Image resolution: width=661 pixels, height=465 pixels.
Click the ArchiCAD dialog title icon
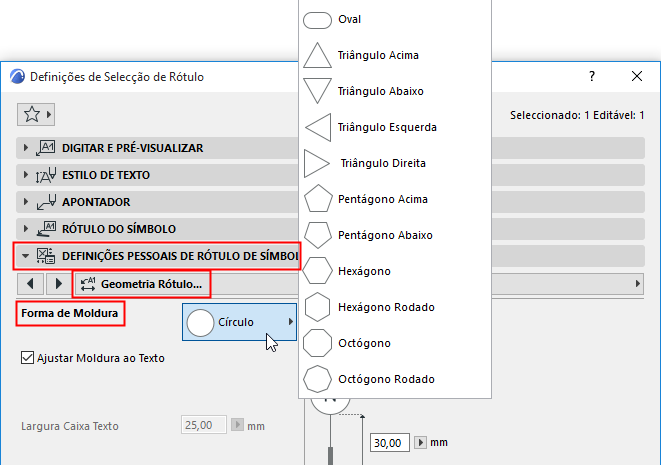17,76
